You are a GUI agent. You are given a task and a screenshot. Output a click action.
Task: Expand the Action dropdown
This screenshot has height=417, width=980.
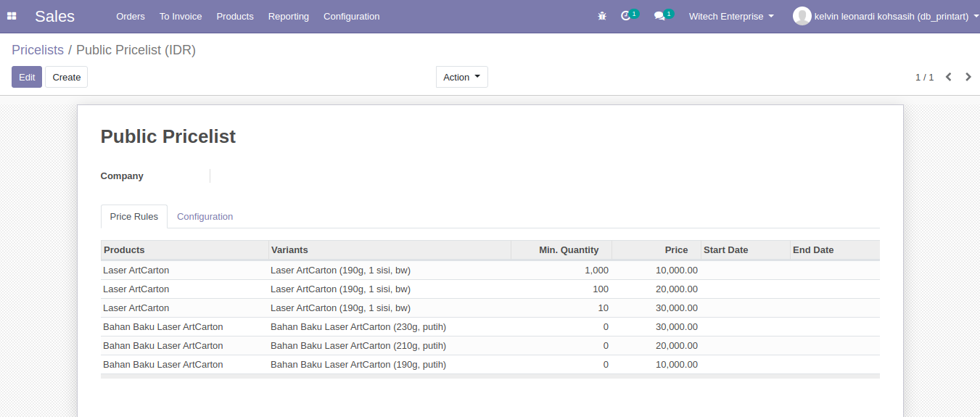point(461,77)
